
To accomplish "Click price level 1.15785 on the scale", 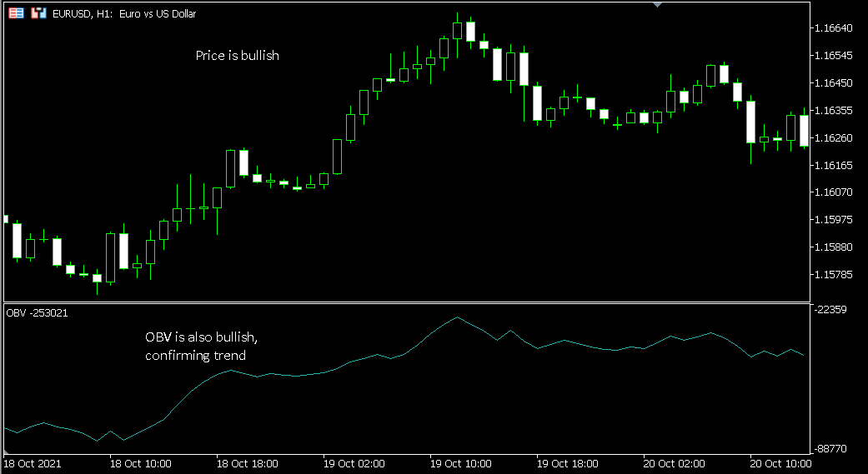I will point(835,274).
